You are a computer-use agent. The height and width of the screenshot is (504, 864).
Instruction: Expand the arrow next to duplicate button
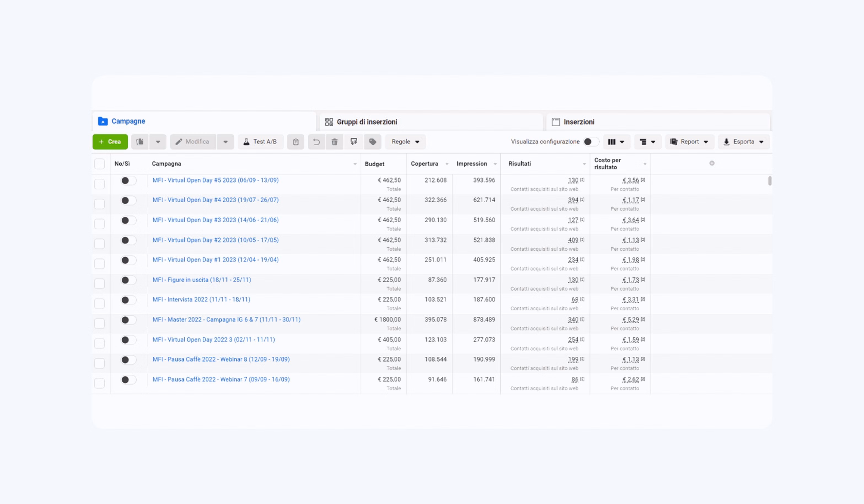[x=158, y=142]
